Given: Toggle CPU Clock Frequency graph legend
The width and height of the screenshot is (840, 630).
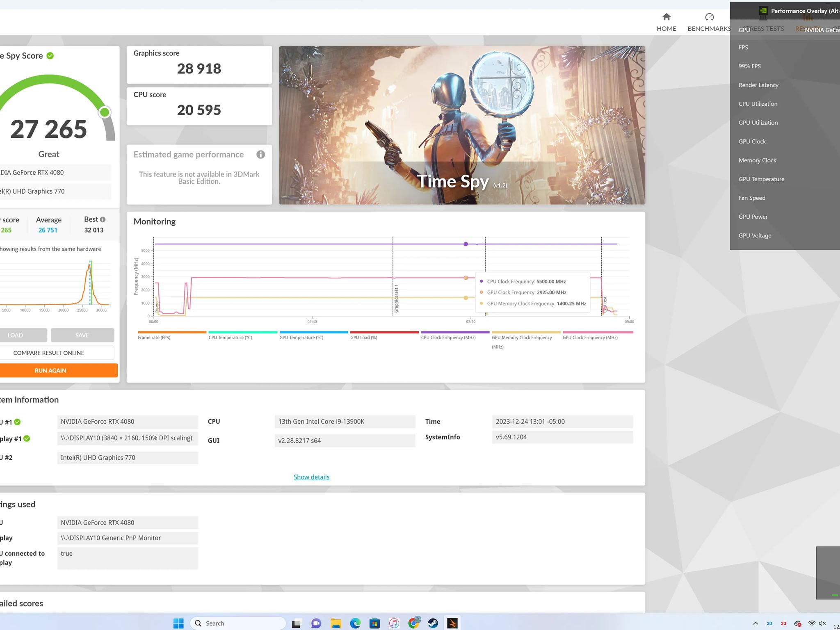Looking at the screenshot, I should (x=455, y=335).
